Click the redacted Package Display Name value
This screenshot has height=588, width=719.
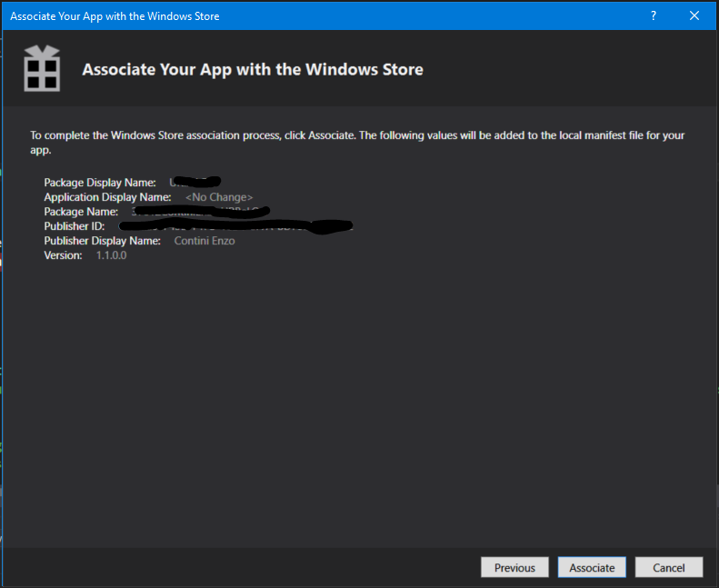click(x=195, y=182)
